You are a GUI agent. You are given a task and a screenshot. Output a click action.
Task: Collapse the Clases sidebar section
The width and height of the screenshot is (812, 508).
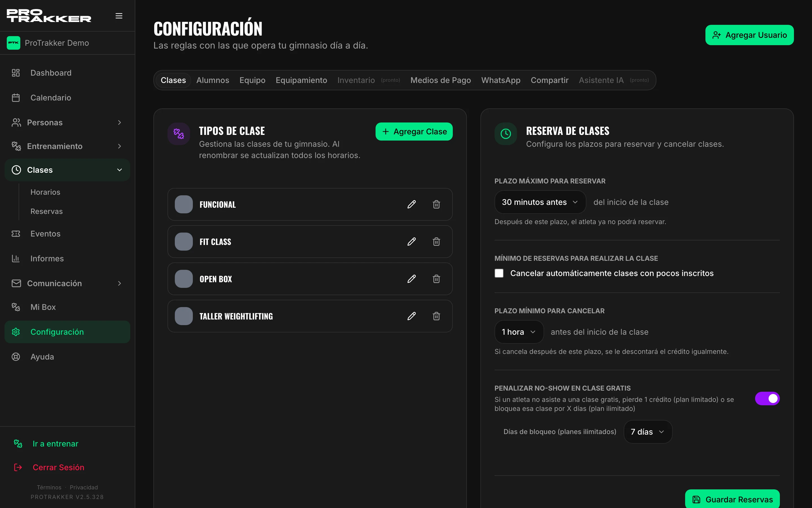(67, 170)
